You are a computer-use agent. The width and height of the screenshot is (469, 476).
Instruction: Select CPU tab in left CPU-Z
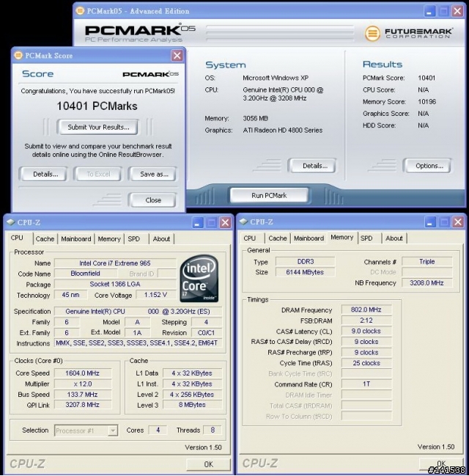17,238
